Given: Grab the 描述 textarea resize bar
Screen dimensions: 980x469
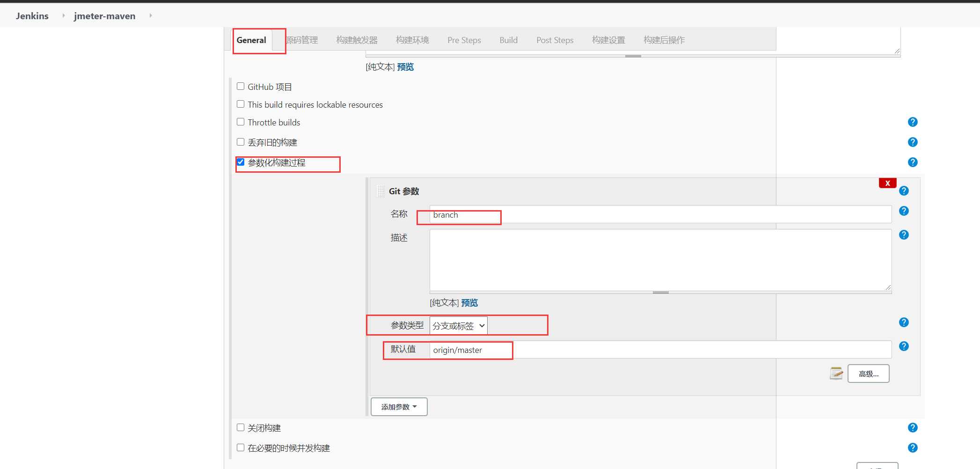Looking at the screenshot, I should 660,293.
